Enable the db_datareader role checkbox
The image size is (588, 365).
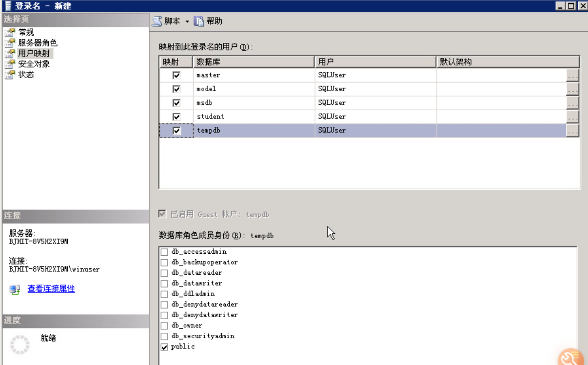164,273
